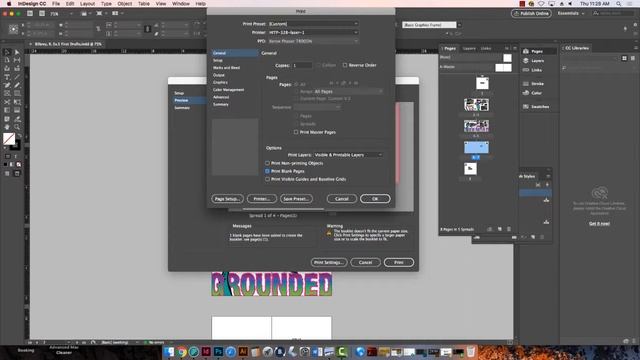
Task: Select the Gap tool
Action: click(17, 60)
